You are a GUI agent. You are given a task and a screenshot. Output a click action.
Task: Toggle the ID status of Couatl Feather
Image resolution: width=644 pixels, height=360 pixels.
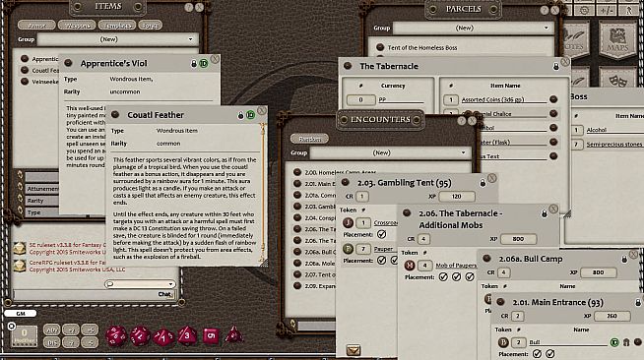point(250,115)
